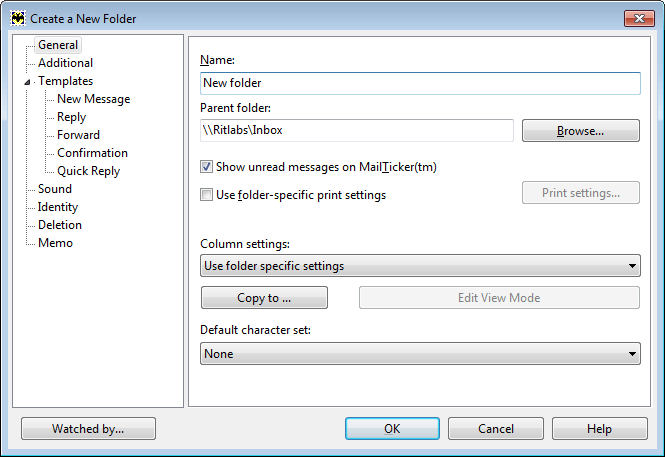Select the Quick Reply template item
Viewport: 665px width, 457px height.
click(x=88, y=171)
